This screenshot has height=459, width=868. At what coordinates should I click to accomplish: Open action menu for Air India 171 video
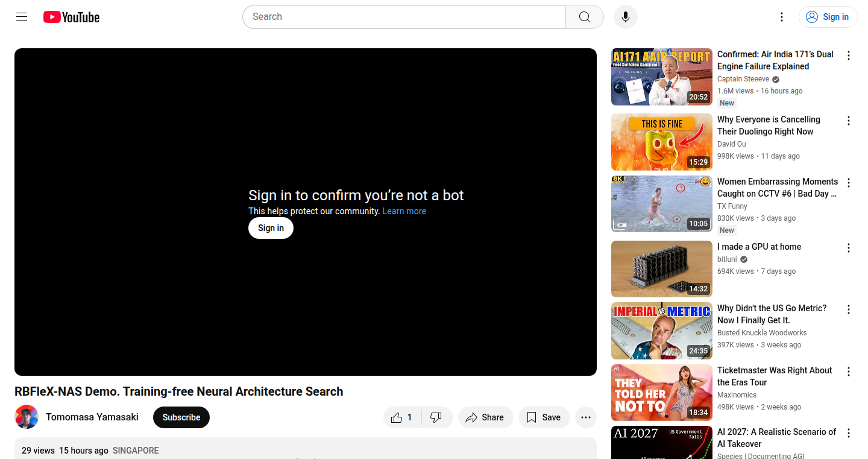point(849,55)
